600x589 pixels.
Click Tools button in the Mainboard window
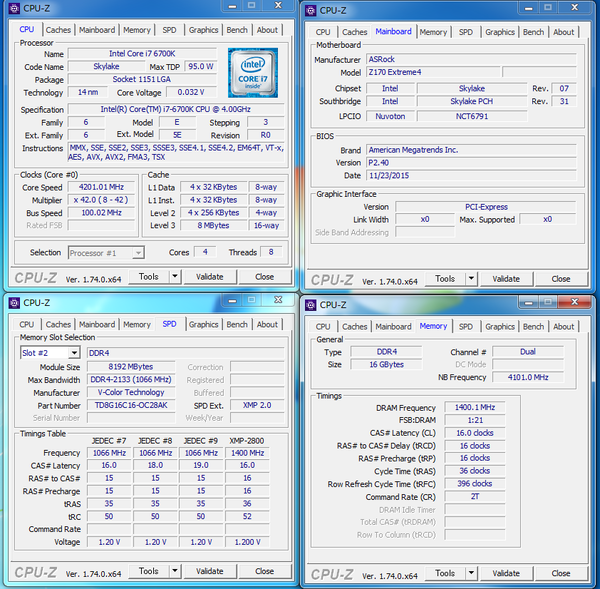point(445,279)
